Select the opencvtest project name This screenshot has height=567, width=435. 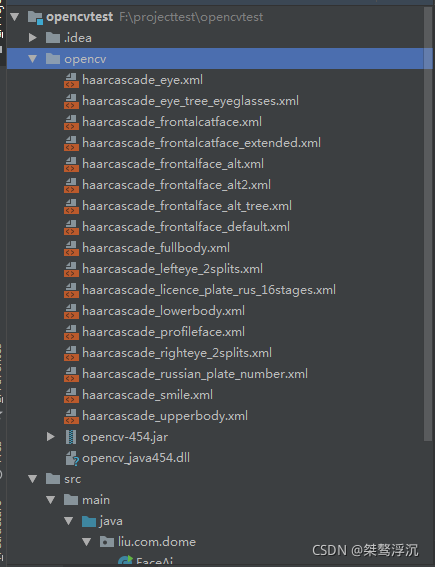pos(80,17)
